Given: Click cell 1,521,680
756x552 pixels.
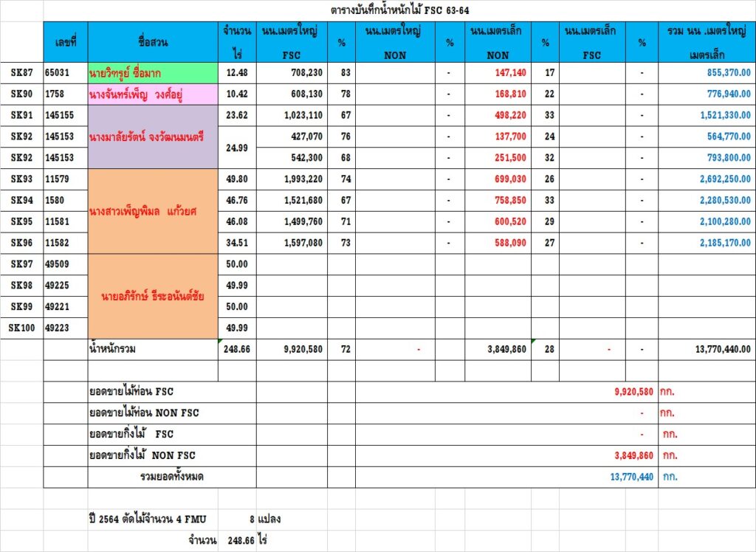Looking at the screenshot, I should [292, 200].
